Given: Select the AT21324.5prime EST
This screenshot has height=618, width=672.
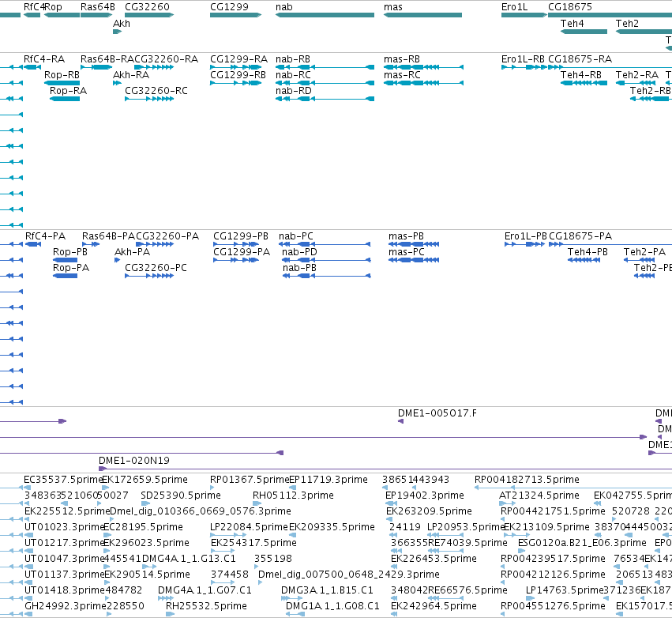Looking at the screenshot, I should tap(507, 503).
